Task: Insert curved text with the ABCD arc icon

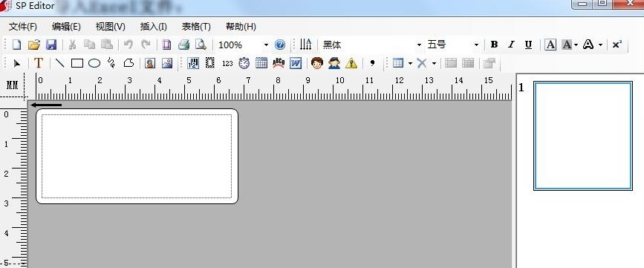Action: (279, 63)
